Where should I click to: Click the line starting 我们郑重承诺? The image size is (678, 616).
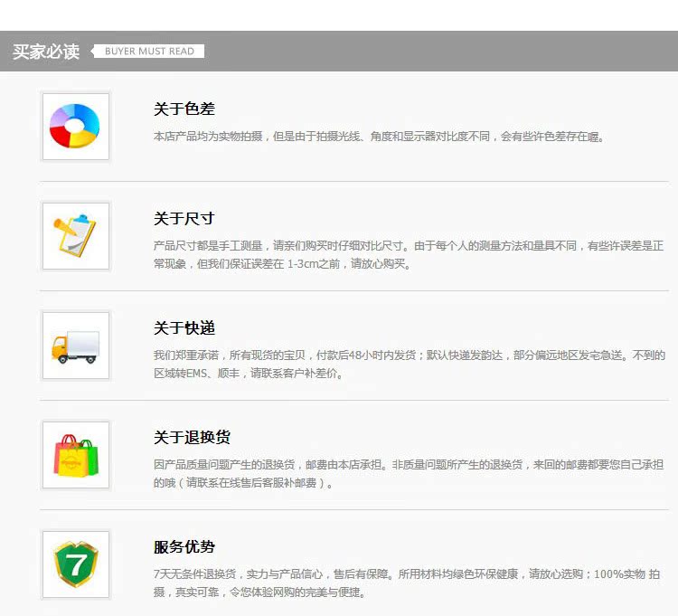pos(409,355)
